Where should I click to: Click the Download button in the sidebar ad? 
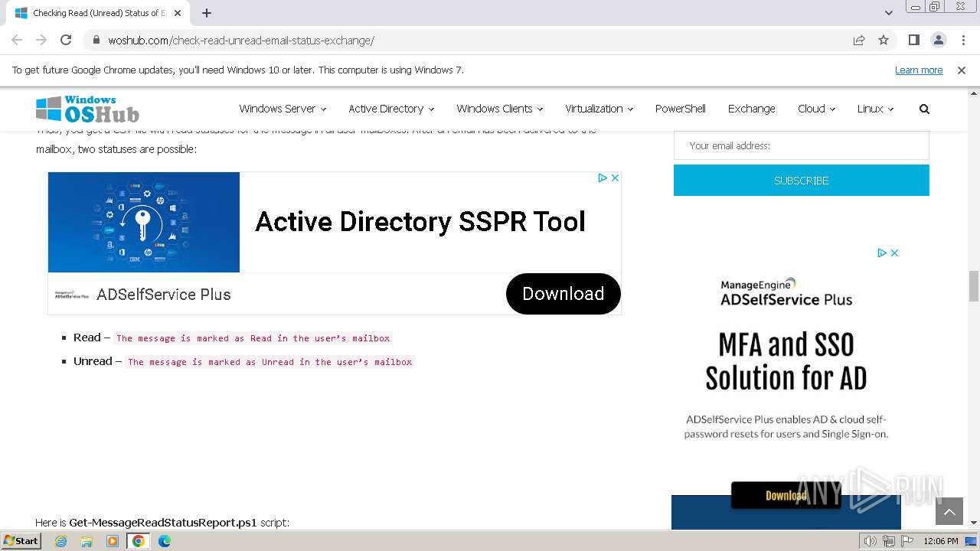(x=786, y=495)
